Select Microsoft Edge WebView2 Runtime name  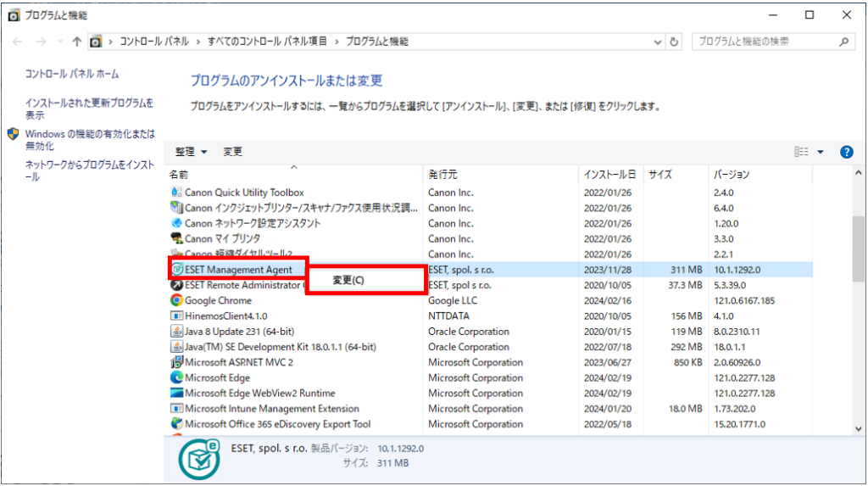point(259,393)
